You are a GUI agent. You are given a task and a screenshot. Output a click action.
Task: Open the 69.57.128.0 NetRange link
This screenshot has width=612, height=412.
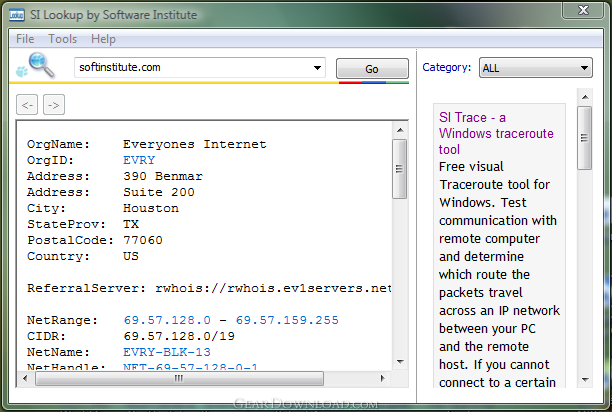click(x=167, y=320)
